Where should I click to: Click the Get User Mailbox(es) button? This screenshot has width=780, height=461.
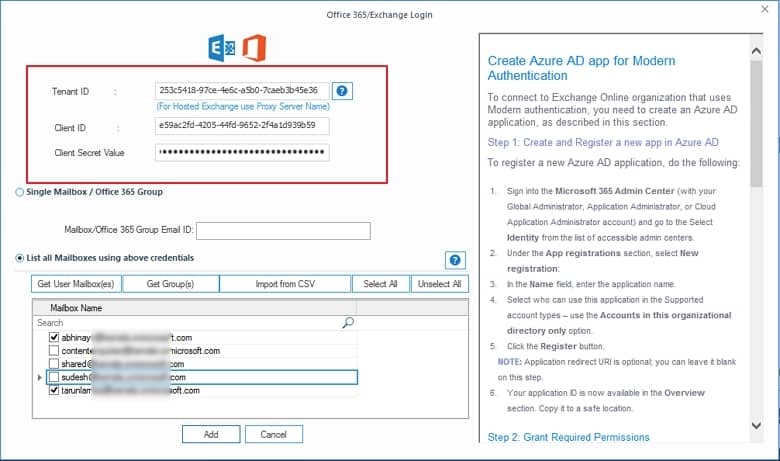[76, 284]
